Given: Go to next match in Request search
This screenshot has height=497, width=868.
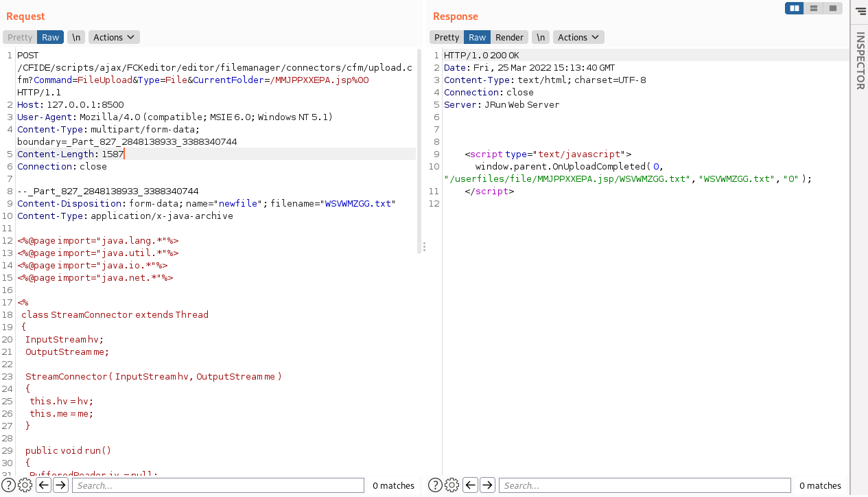Looking at the screenshot, I should click(60, 485).
